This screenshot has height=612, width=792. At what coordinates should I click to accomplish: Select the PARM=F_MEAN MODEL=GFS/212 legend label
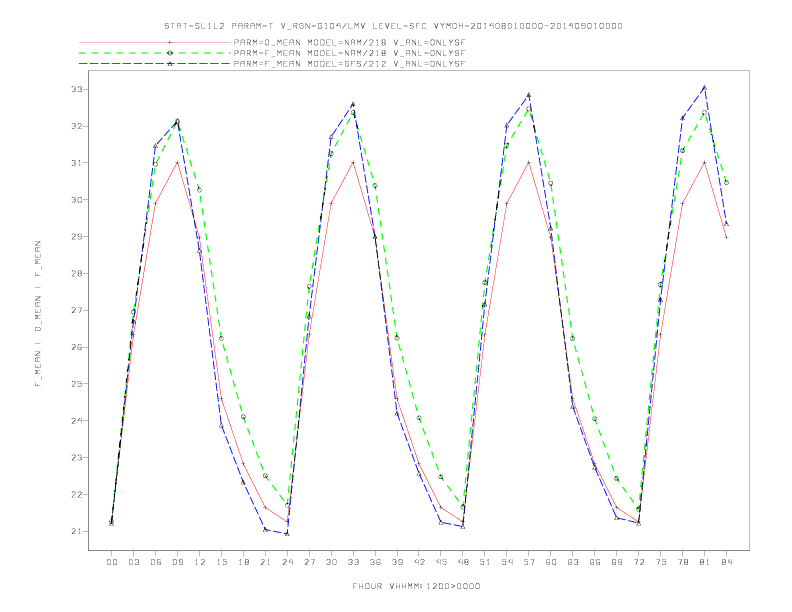pos(349,64)
